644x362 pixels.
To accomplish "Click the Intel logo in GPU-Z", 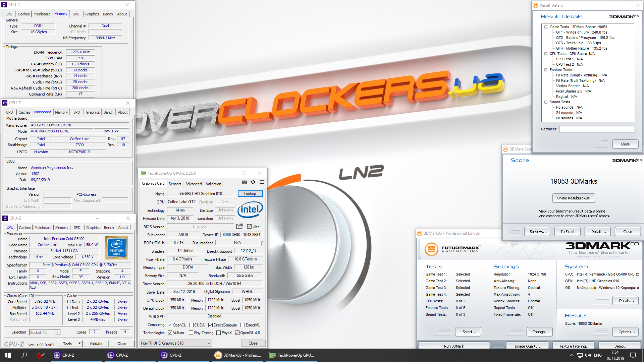I will coord(250,209).
